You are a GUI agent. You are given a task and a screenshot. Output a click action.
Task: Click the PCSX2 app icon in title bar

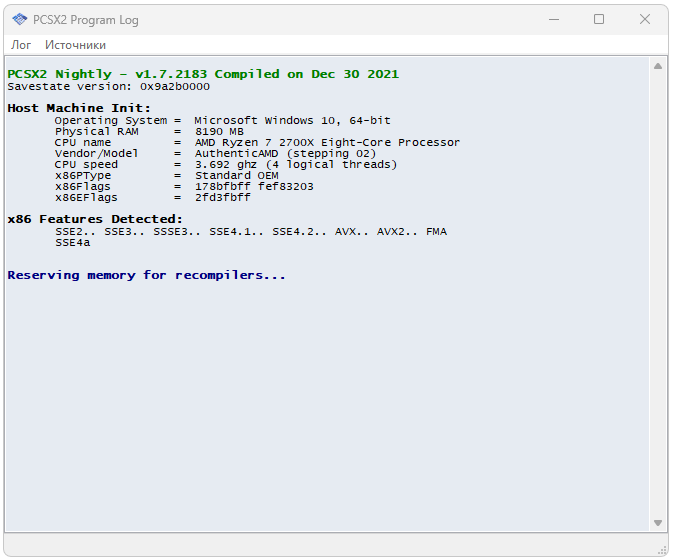[x=19, y=19]
